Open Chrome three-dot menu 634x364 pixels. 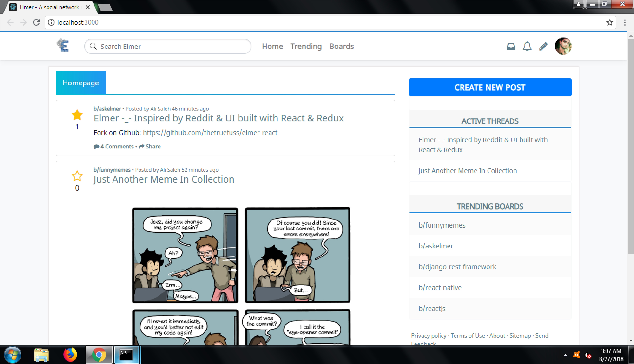tap(624, 22)
